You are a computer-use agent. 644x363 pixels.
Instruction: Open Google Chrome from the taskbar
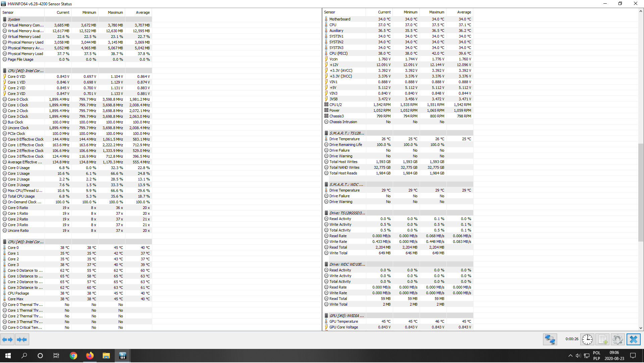[73, 356]
